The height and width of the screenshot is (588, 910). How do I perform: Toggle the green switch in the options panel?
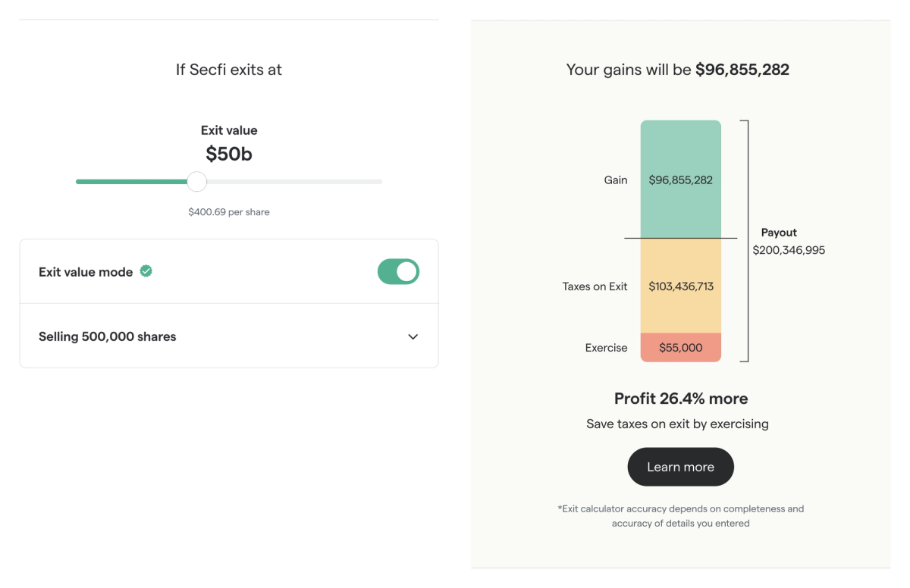tap(400, 271)
